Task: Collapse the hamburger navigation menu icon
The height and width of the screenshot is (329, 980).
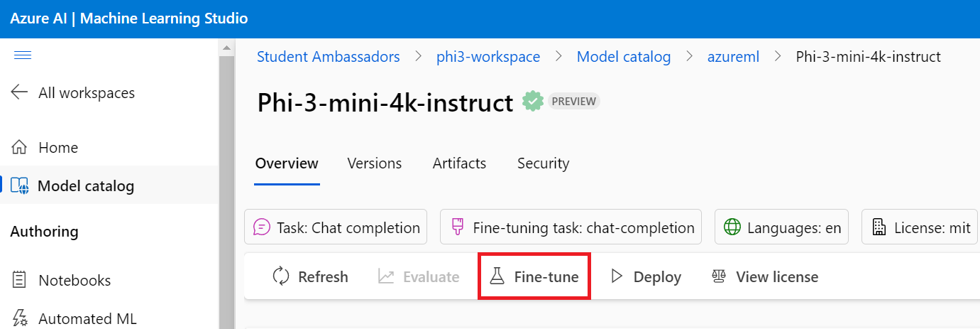Action: (x=23, y=55)
